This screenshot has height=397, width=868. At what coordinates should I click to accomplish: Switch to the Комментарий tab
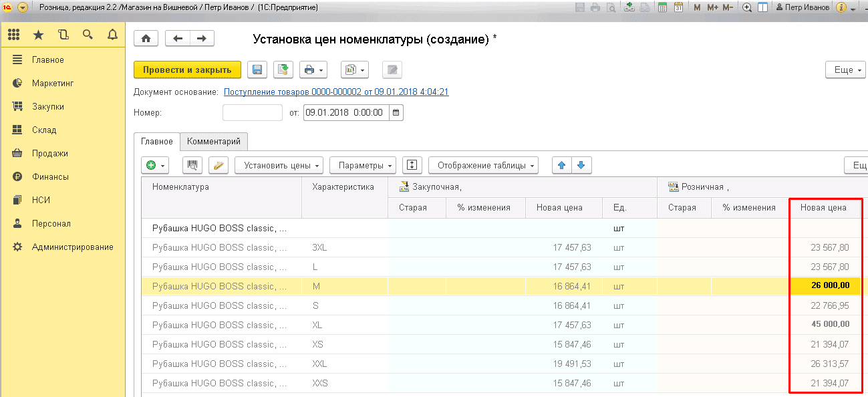(214, 142)
